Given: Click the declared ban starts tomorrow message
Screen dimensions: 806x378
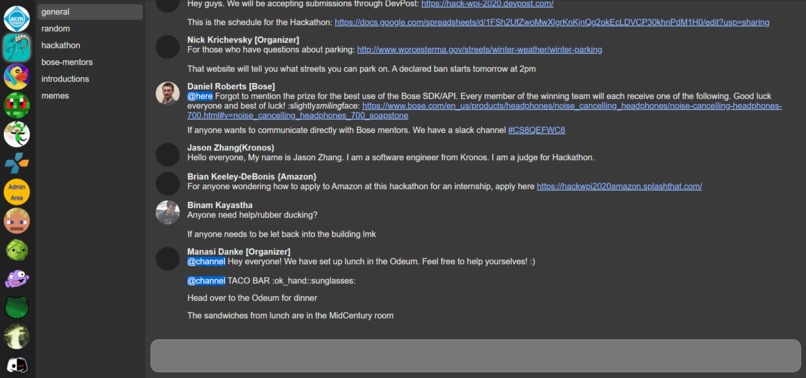Looking at the screenshot, I should click(362, 69).
